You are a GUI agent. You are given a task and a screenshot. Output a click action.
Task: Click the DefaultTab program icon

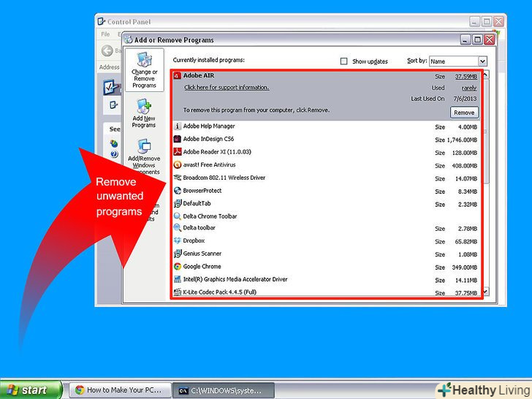177,204
